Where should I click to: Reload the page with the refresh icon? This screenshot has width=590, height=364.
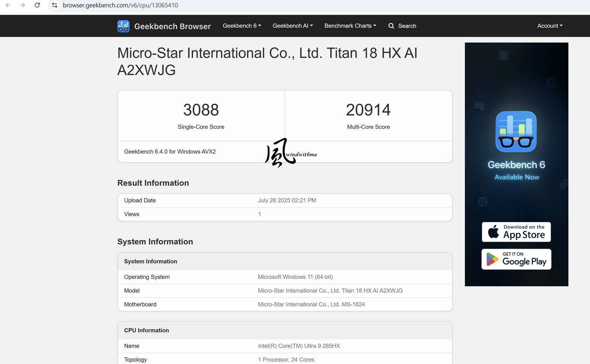pyautogui.click(x=37, y=5)
